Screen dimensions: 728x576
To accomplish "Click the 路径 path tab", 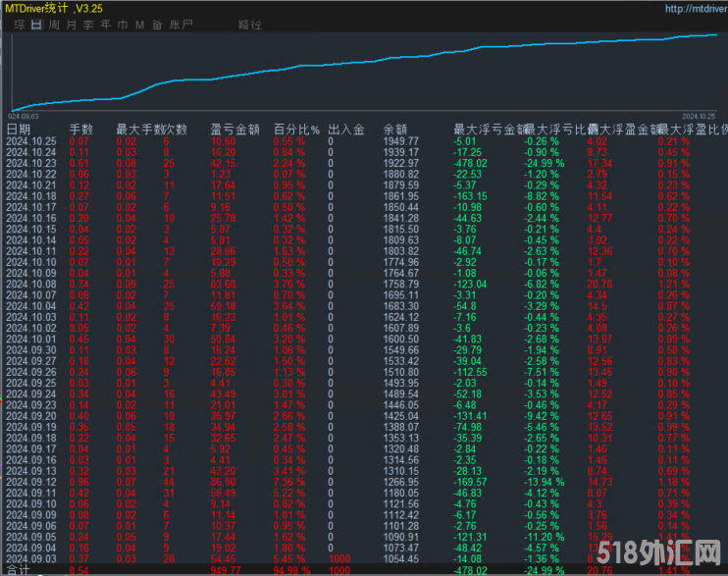I will coord(250,24).
